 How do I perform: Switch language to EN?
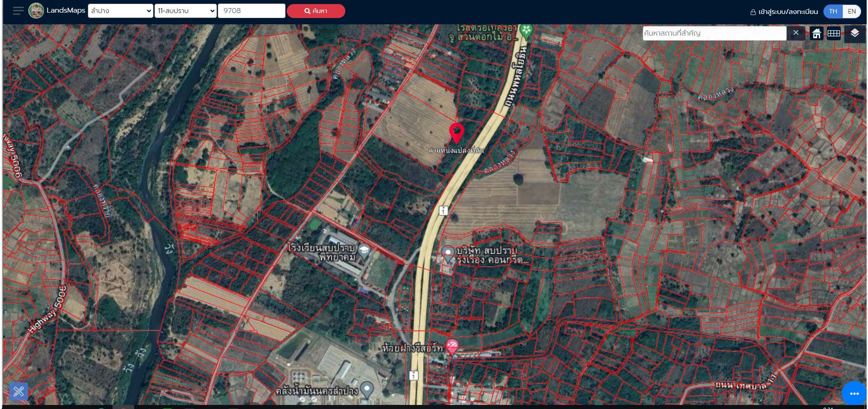852,11
